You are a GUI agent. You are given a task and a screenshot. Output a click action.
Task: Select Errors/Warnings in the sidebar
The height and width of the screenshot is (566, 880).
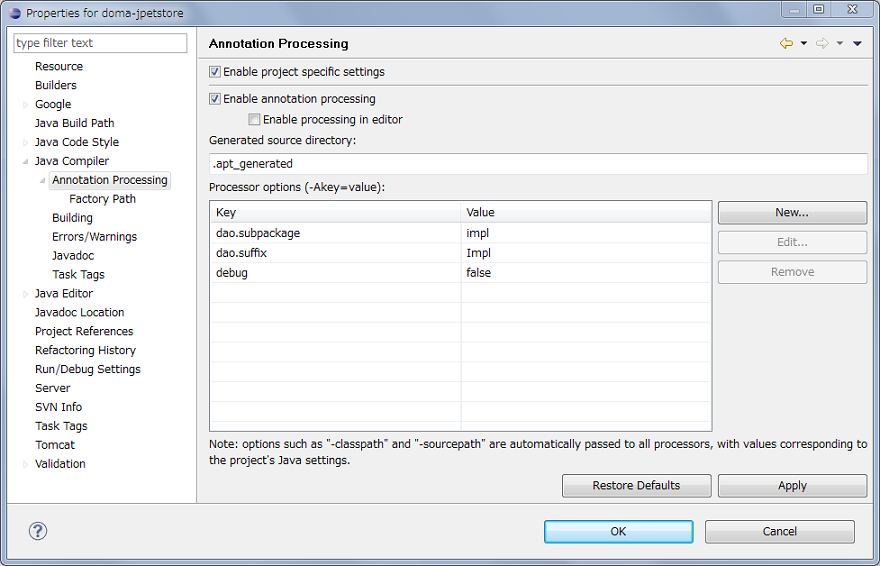(x=94, y=237)
